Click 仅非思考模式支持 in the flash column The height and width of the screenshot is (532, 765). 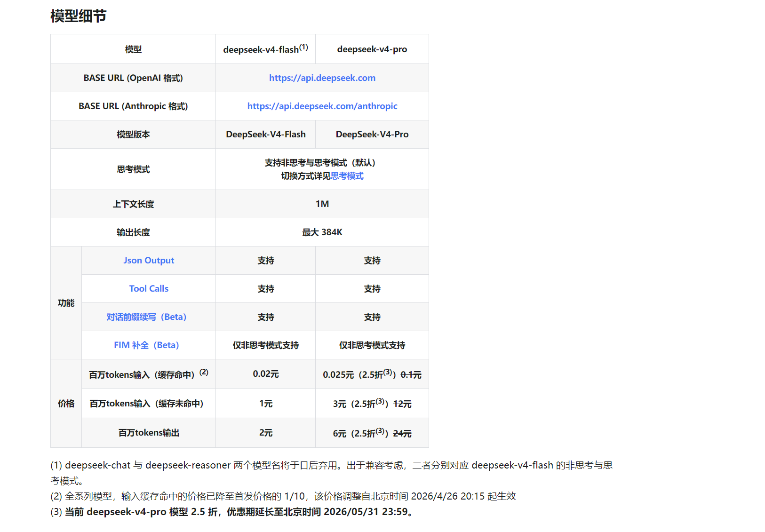tap(266, 345)
